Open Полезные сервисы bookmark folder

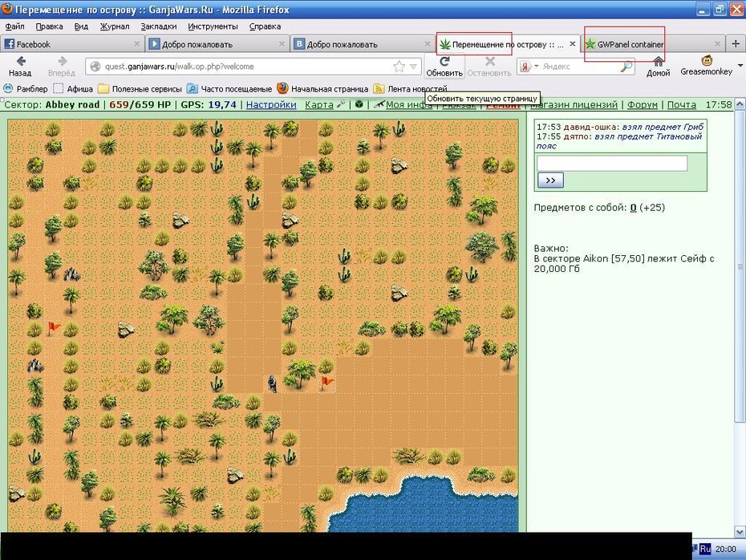click(x=140, y=88)
